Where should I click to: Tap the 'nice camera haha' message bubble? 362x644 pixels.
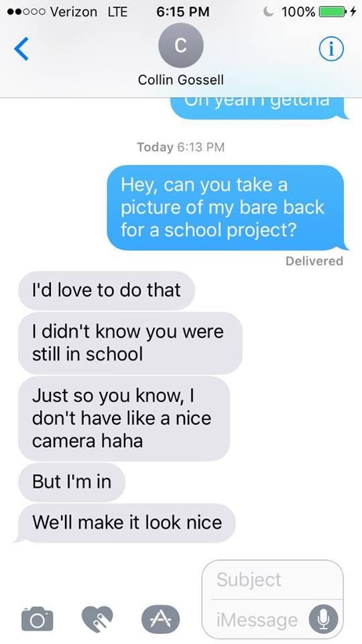click(x=124, y=418)
